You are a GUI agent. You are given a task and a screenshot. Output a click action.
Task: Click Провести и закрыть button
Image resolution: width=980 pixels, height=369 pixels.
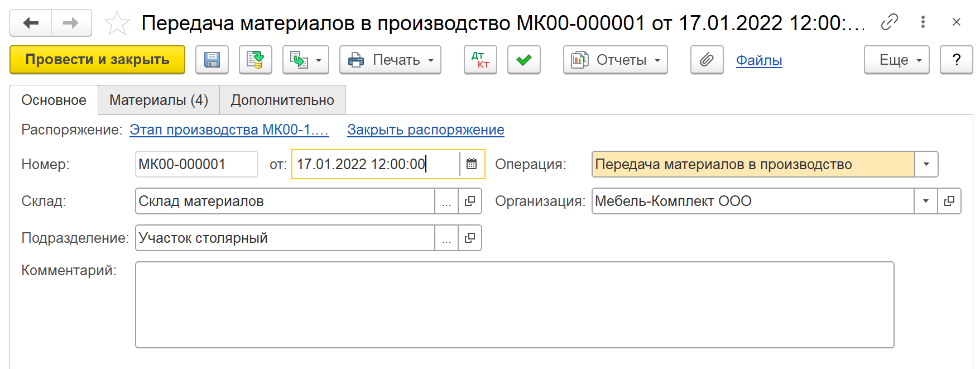click(x=97, y=60)
